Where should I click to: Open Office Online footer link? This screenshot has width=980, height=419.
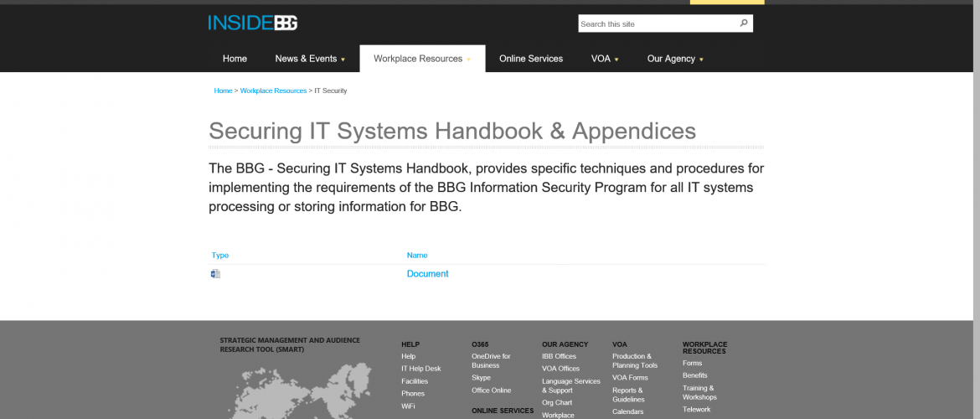491,391
